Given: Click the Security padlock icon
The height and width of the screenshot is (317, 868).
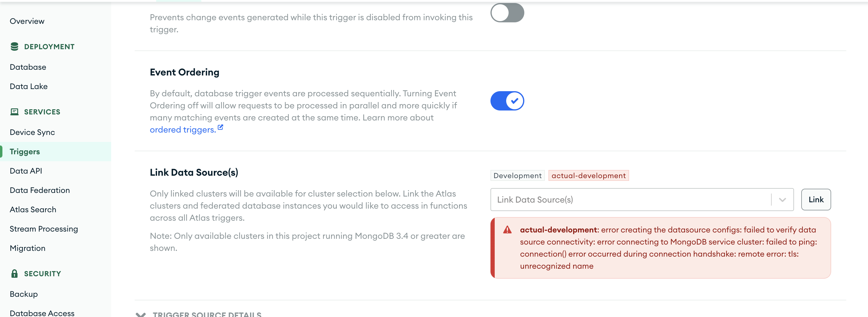Looking at the screenshot, I should pos(14,274).
